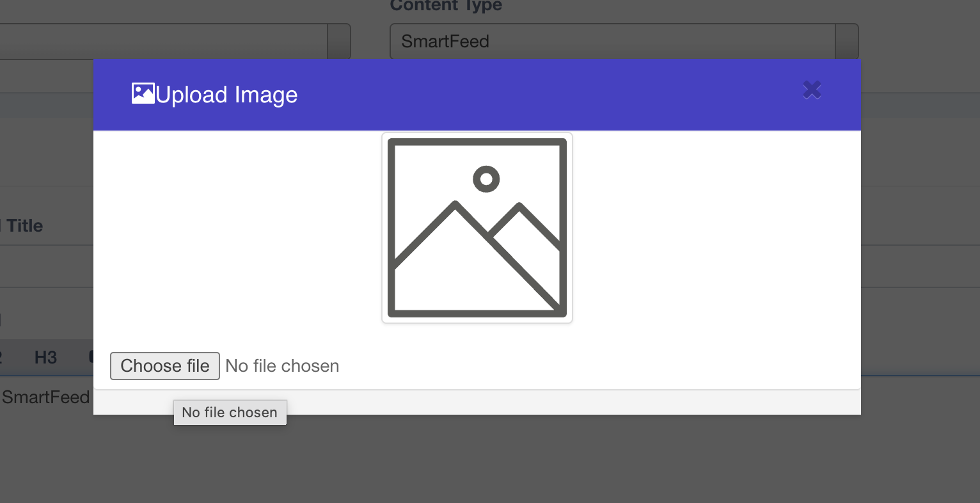Click the Upload Image title text
This screenshot has width=980, height=503.
coord(226,95)
